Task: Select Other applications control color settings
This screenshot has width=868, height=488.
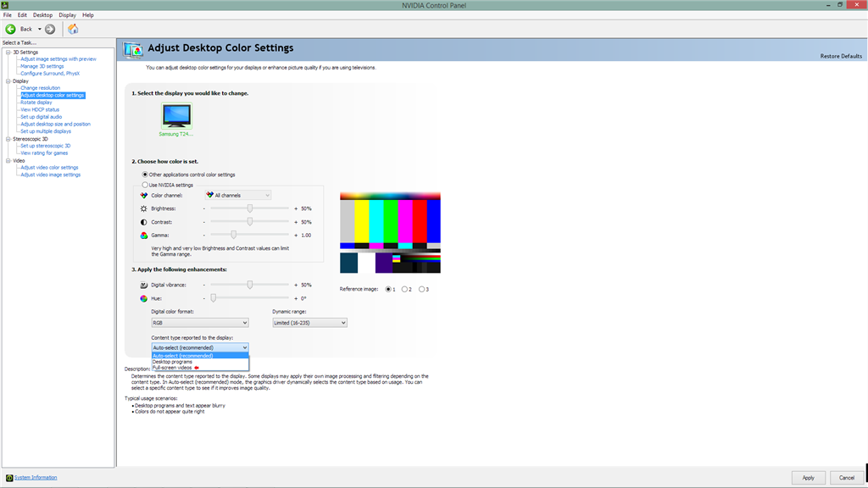Action: (x=145, y=175)
